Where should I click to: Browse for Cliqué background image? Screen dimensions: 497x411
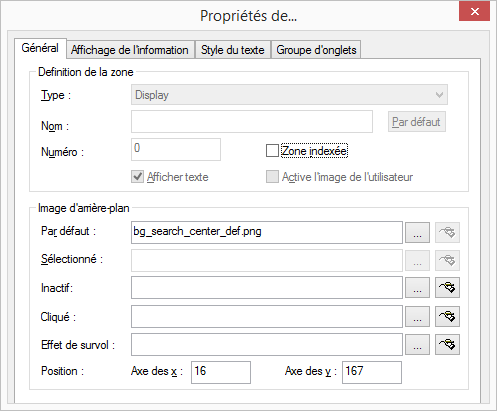[x=417, y=316]
